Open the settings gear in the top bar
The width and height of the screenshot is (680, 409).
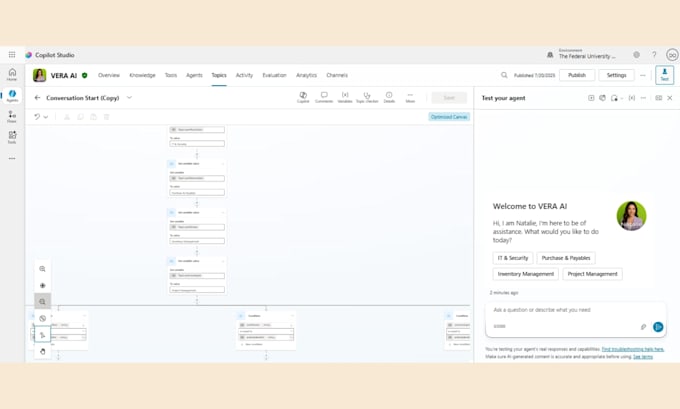(x=636, y=55)
